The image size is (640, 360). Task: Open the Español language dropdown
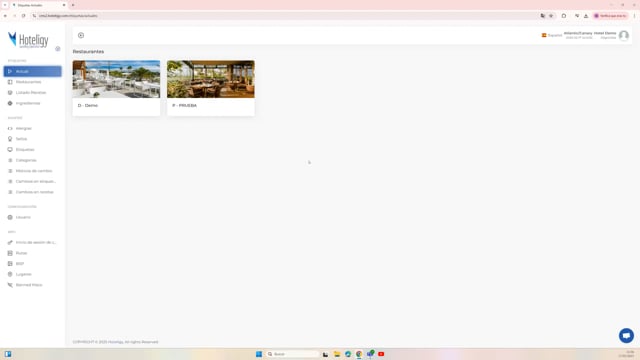click(552, 36)
